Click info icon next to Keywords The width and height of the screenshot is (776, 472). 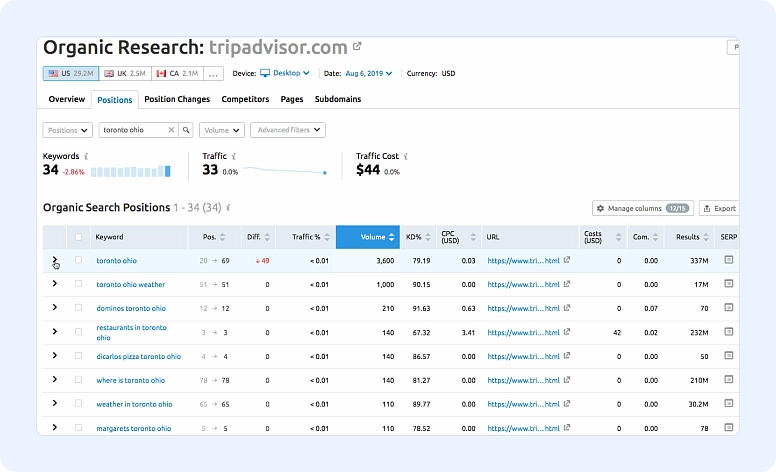pyautogui.click(x=86, y=156)
